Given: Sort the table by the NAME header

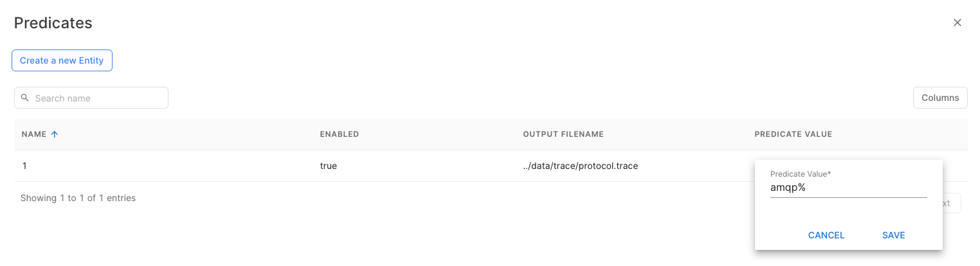Looking at the screenshot, I should pyautogui.click(x=34, y=134).
